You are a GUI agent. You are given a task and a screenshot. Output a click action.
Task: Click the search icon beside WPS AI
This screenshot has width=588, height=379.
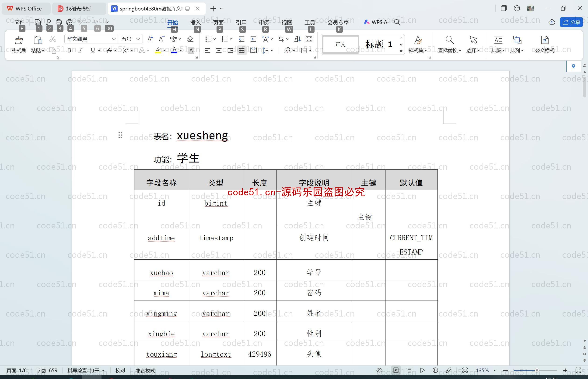click(x=397, y=22)
